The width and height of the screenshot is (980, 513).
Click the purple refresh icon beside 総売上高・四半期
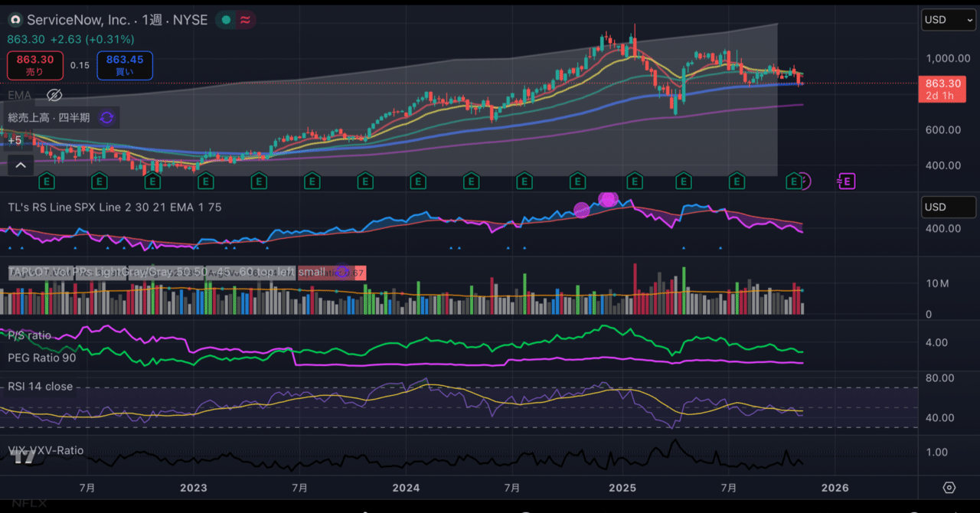pos(106,117)
